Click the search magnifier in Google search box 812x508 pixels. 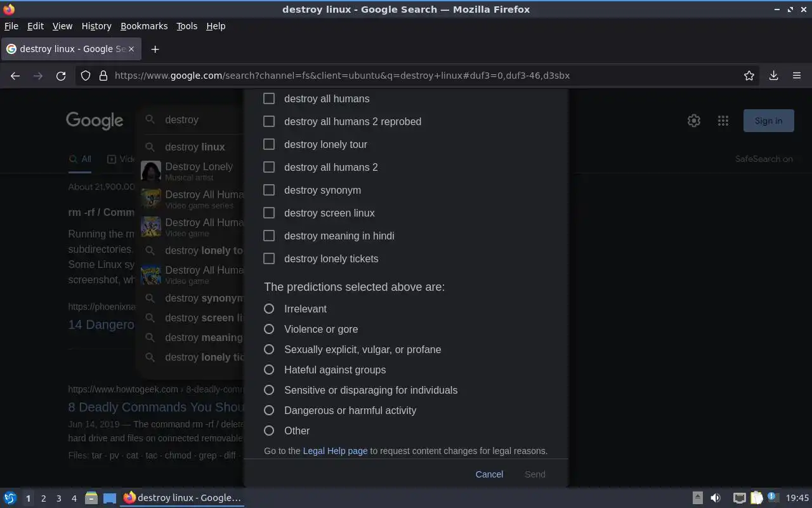(150, 119)
